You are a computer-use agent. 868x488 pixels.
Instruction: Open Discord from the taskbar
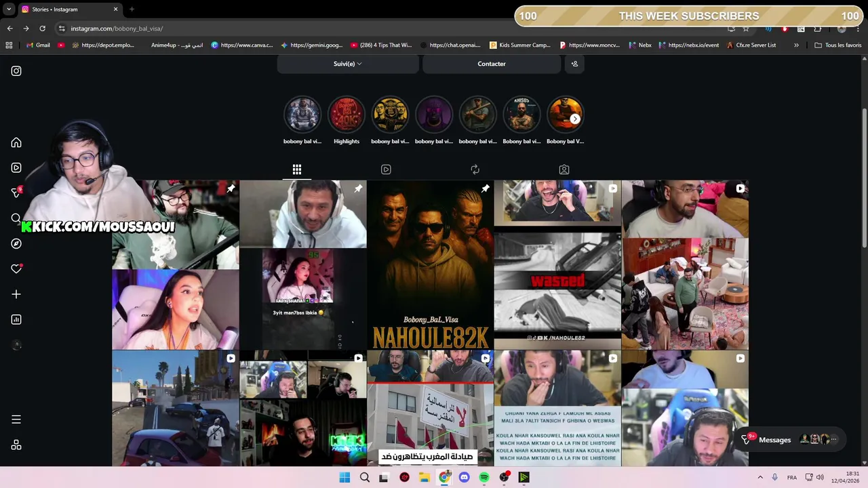[x=464, y=477]
